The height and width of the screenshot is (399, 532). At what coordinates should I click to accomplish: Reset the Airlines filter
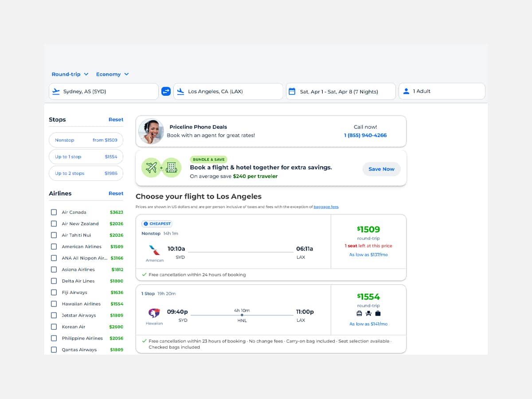click(x=116, y=193)
